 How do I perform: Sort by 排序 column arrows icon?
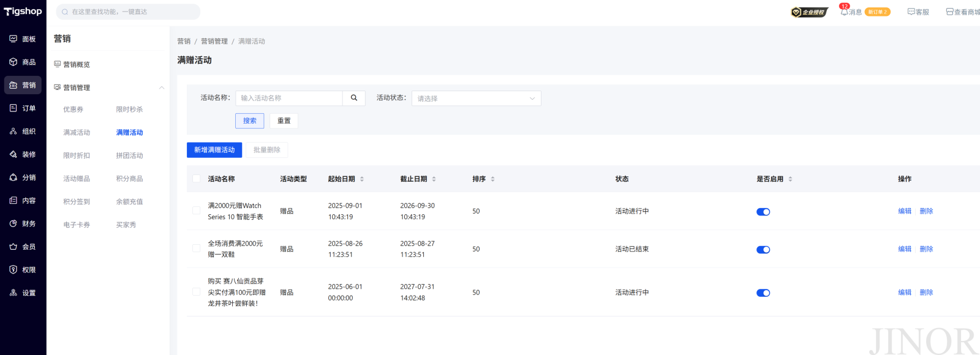492,179
